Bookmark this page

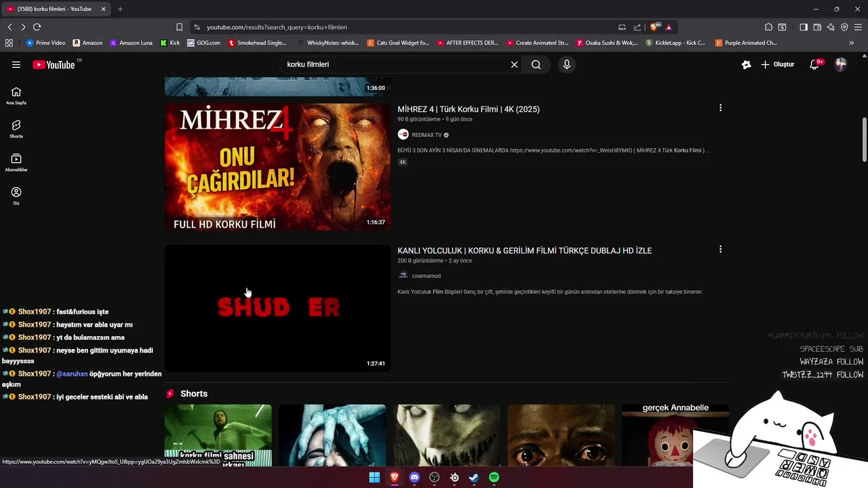pyautogui.click(x=179, y=27)
